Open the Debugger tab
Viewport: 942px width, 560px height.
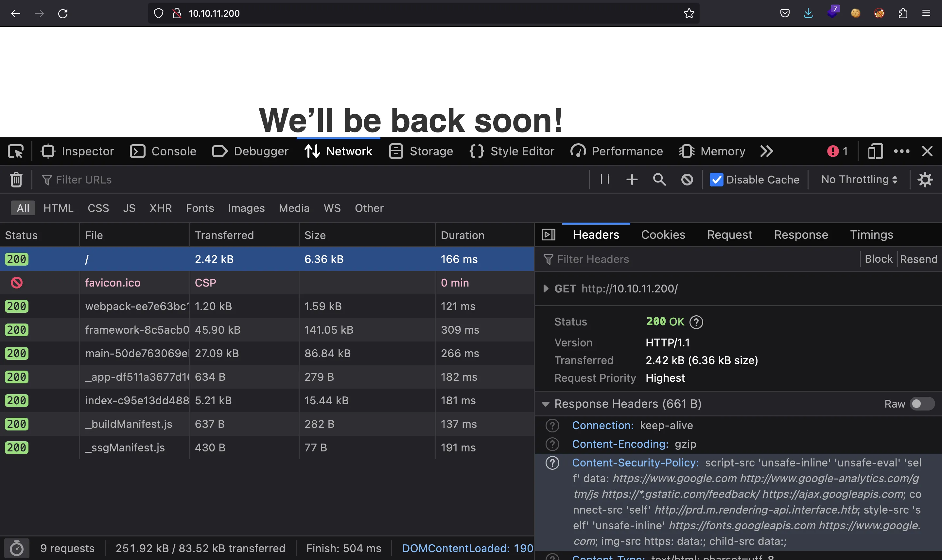(x=250, y=151)
